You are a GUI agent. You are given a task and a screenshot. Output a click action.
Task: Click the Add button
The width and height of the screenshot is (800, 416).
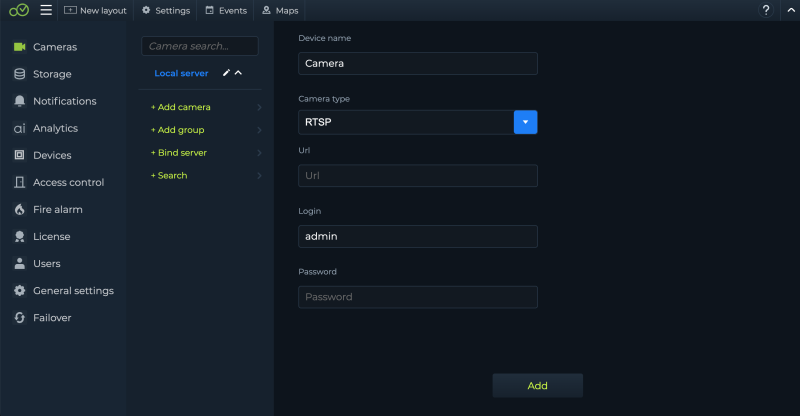(537, 385)
